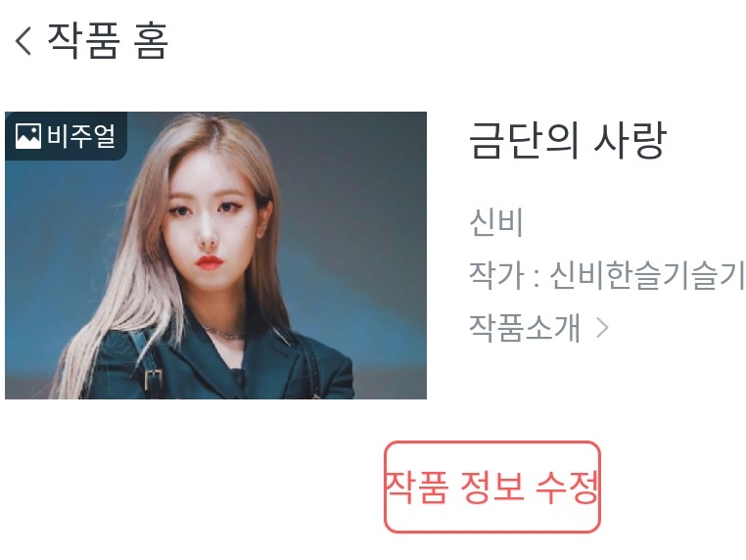
Task: Open the 작품소개 introduction link
Action: [525, 328]
